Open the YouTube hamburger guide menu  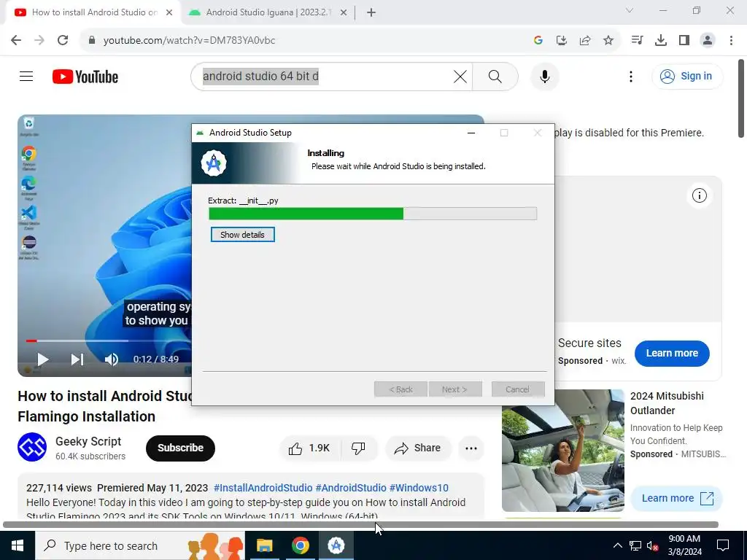(x=26, y=76)
